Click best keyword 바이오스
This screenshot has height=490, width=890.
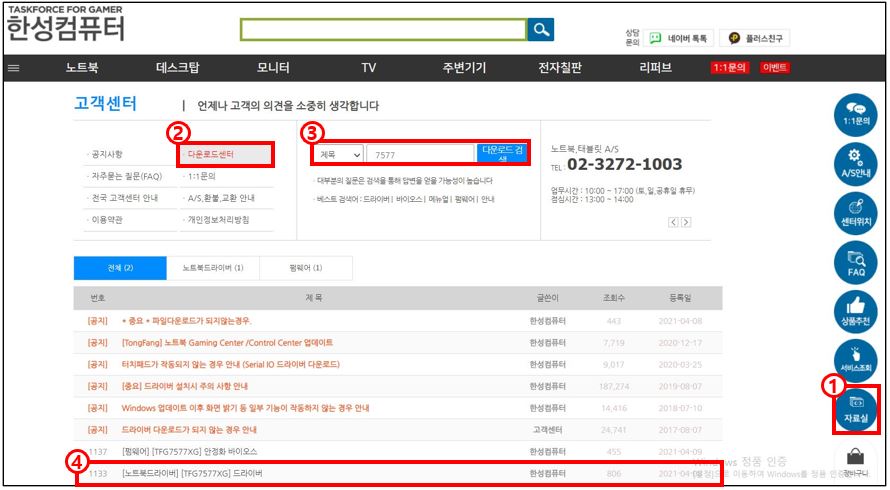point(409,200)
